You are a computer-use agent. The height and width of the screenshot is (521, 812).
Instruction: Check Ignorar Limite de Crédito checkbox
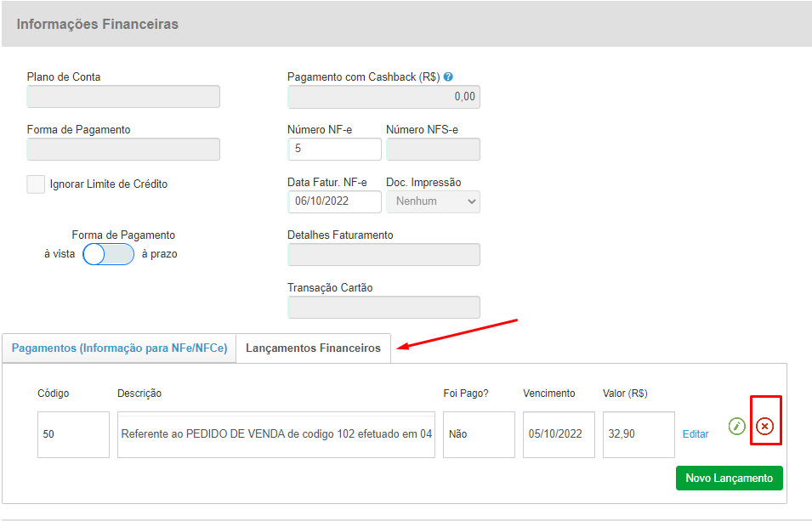click(x=36, y=184)
